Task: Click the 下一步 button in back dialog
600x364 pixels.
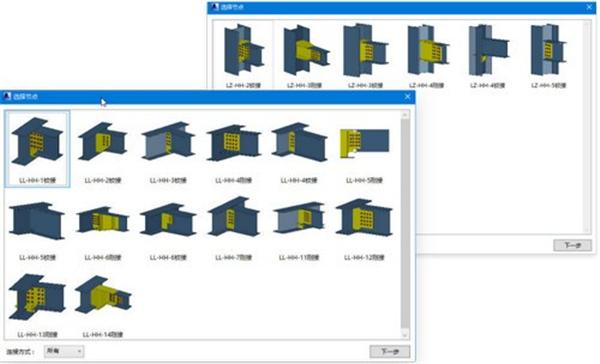Action: pos(572,245)
